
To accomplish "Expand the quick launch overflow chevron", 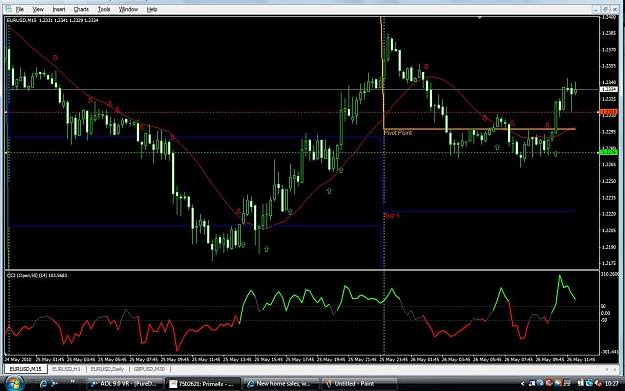I will tap(73, 382).
